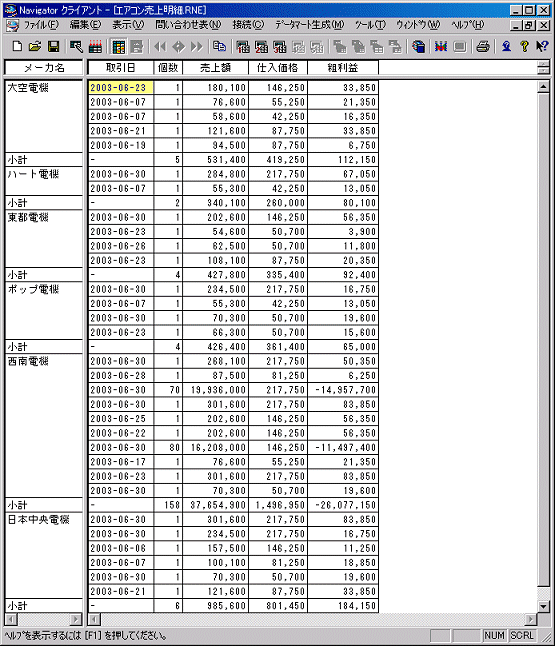Open the 表示(V) menu
555x646 pixels.
tap(128, 25)
